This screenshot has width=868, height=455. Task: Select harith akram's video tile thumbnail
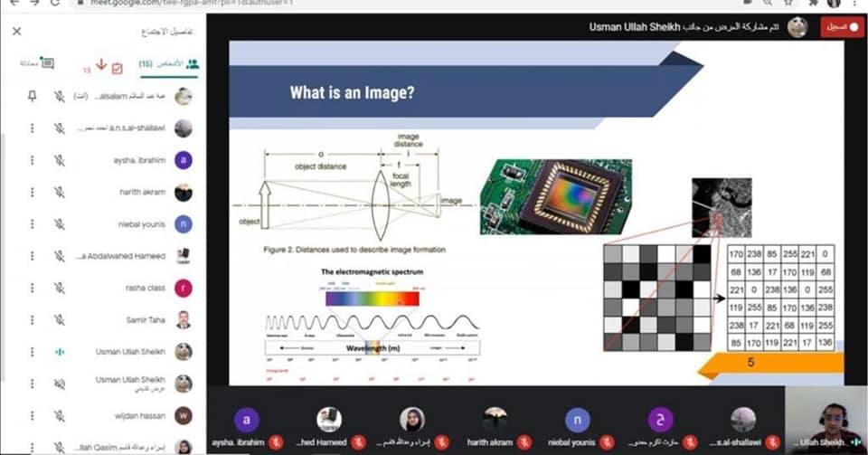point(495,420)
